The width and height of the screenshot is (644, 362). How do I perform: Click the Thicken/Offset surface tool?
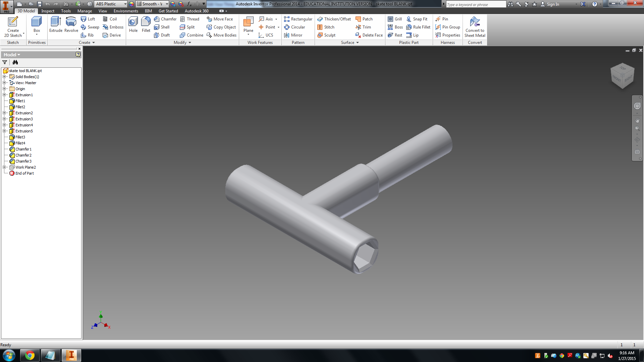pos(334,19)
